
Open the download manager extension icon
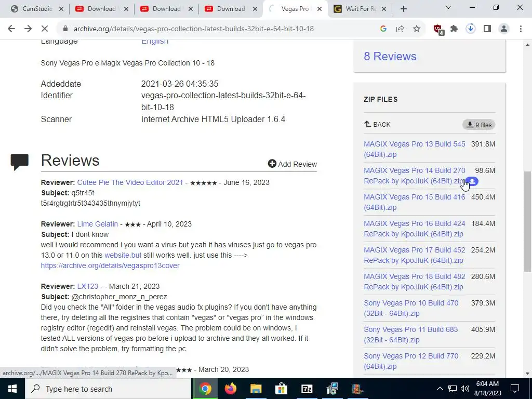coord(471,29)
